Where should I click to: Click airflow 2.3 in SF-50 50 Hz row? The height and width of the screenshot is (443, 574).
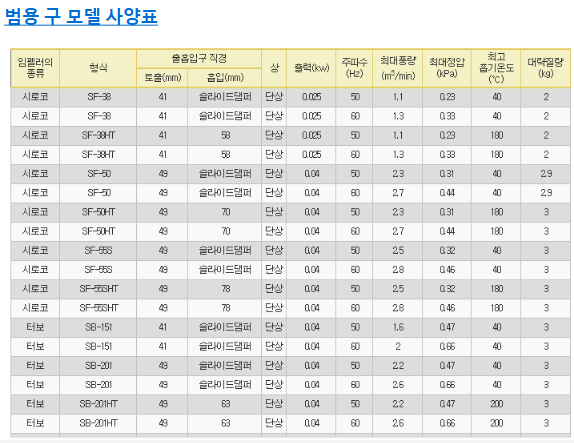[x=398, y=174]
